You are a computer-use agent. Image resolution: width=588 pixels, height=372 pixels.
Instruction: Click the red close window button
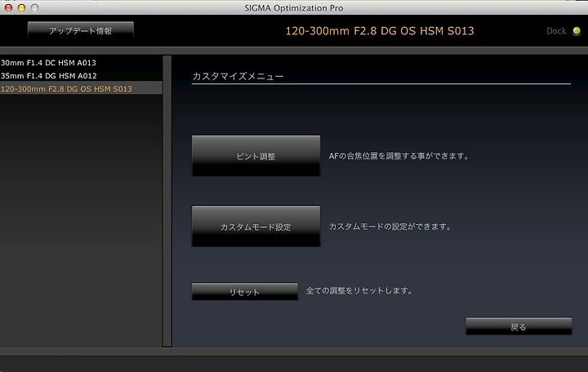[x=8, y=7]
